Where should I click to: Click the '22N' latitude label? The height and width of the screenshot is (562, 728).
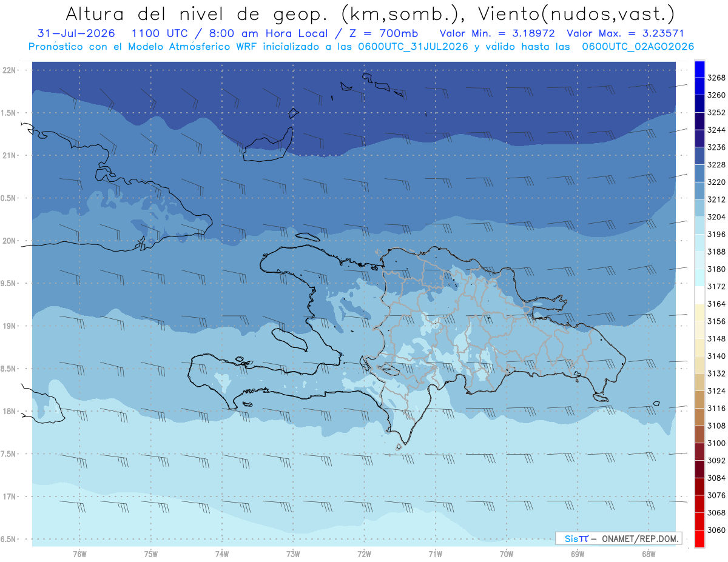(9, 70)
